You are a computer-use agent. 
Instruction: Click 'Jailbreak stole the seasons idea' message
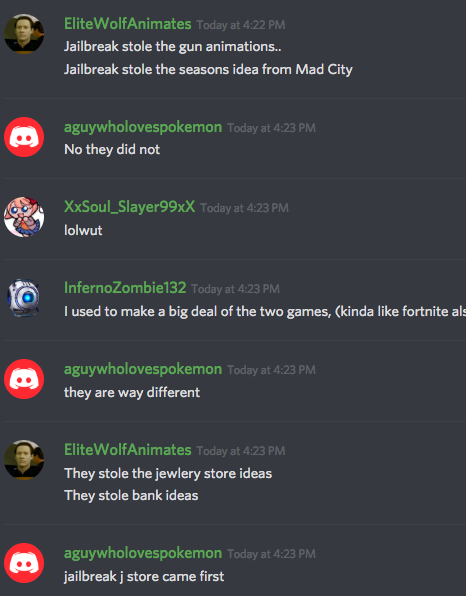click(208, 70)
